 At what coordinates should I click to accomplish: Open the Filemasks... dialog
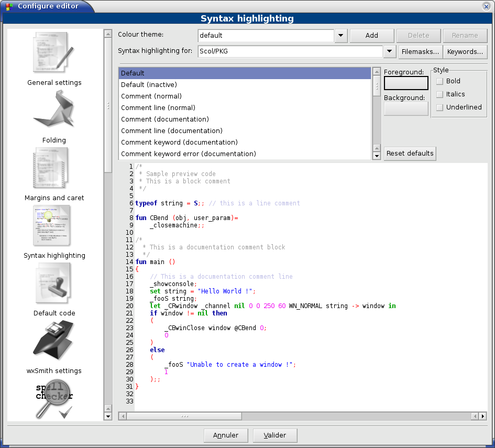coord(421,52)
